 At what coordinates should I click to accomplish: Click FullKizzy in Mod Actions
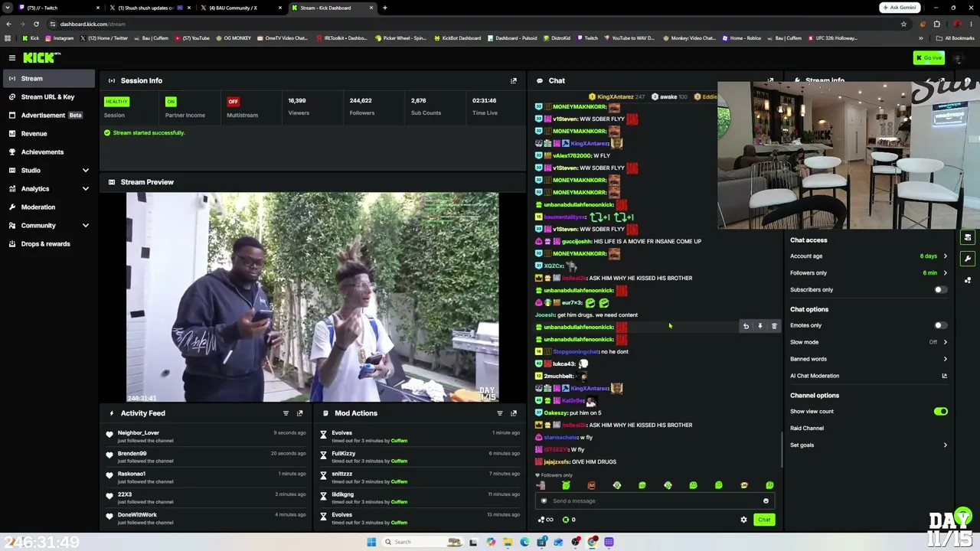344,454
